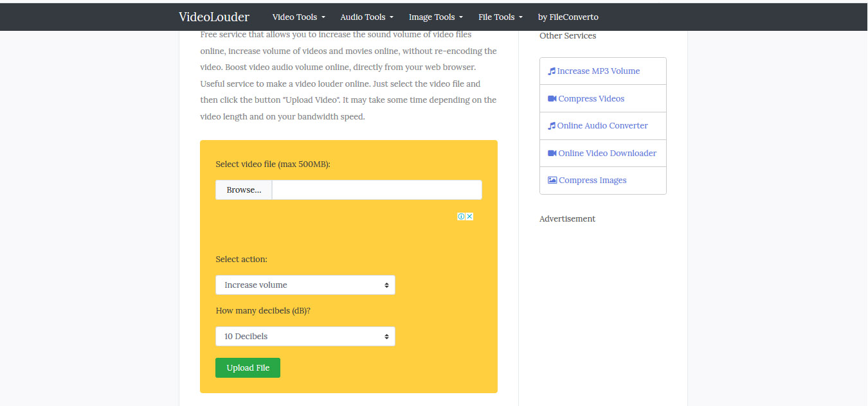Open the Video Tools menu

coord(299,17)
